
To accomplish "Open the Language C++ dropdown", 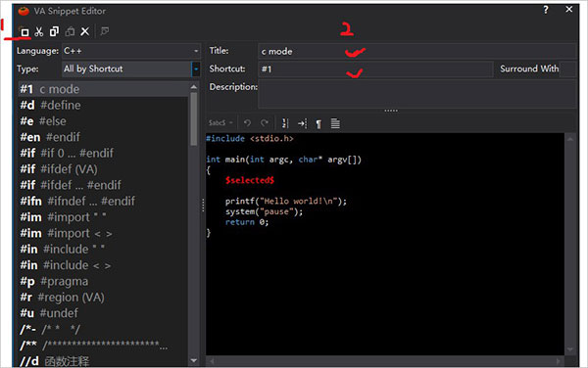I will [x=131, y=51].
